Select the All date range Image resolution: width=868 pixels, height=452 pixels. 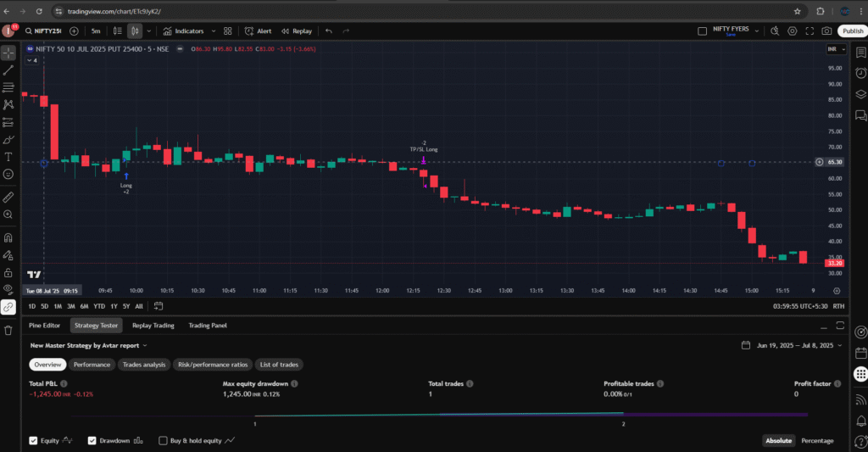[x=139, y=306]
